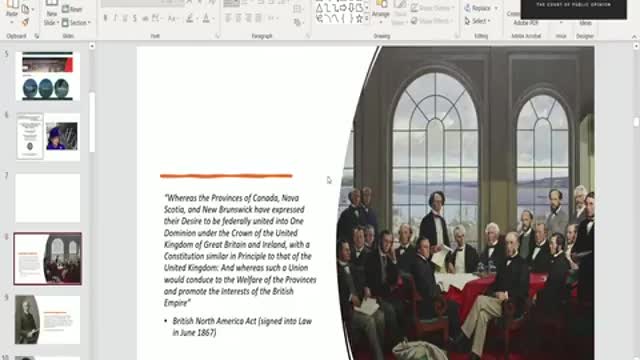
Task: Toggle Bold formatting
Action: [106, 18]
